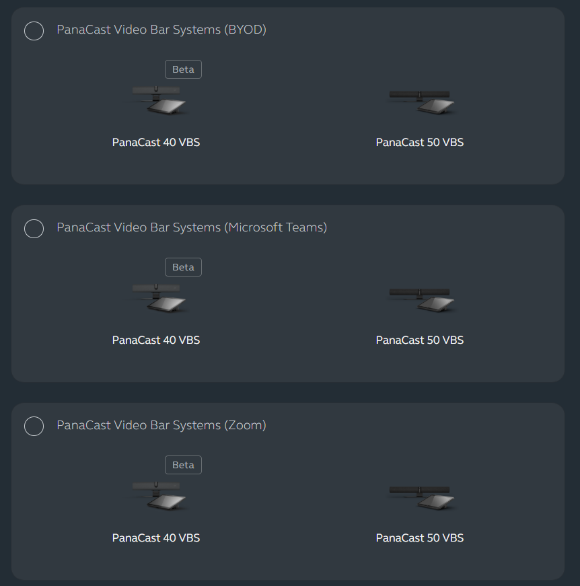Click PanaCast 50 VBS label in Zoom card
Screen dimensions: 580x586
pos(420,538)
